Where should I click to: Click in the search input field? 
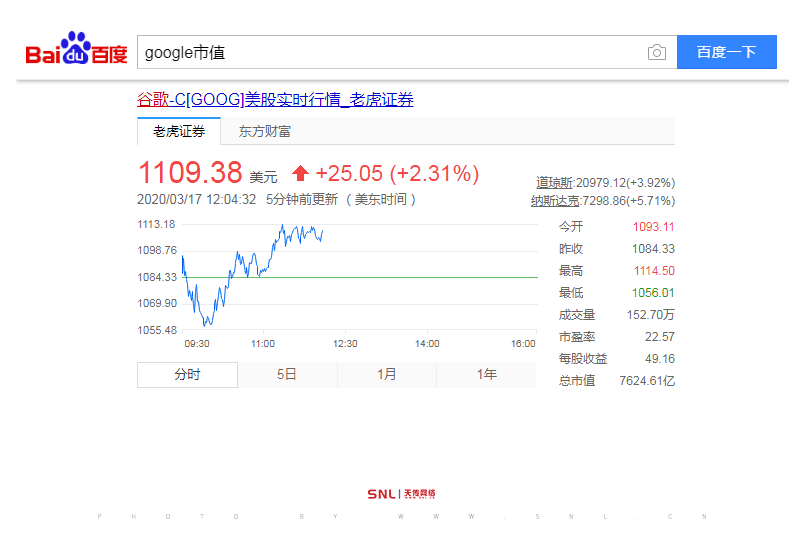pos(390,53)
